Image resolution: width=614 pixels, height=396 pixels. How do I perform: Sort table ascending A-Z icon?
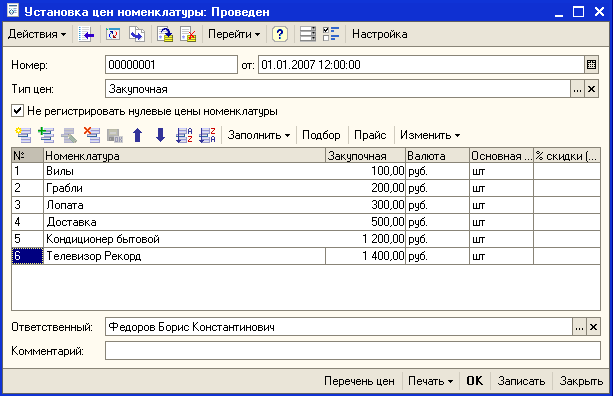click(184, 135)
